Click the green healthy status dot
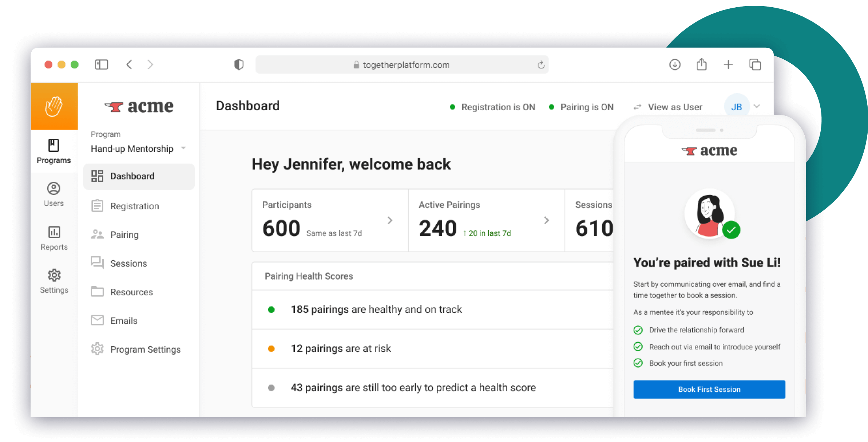This screenshot has height=442, width=868. (271, 310)
